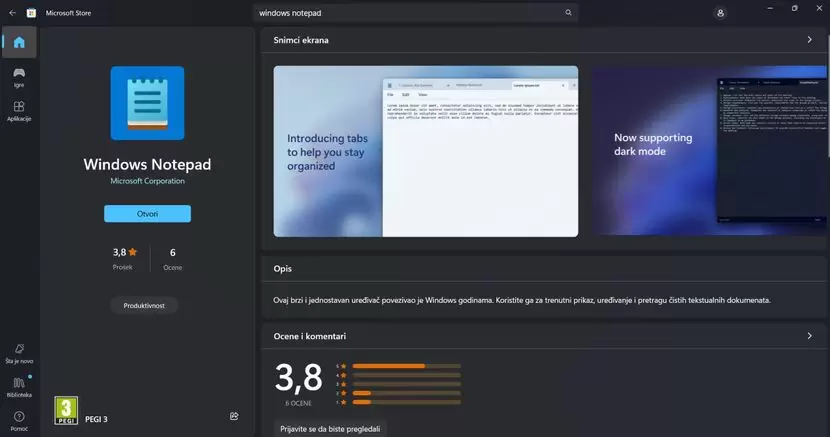Click the 6 Ocene ratings count

coord(173,259)
